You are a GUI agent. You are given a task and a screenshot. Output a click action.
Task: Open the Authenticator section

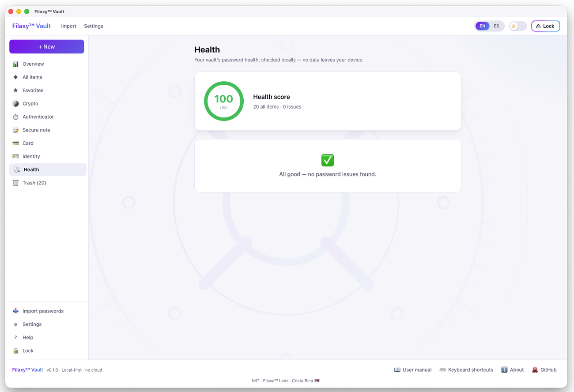tap(48, 117)
